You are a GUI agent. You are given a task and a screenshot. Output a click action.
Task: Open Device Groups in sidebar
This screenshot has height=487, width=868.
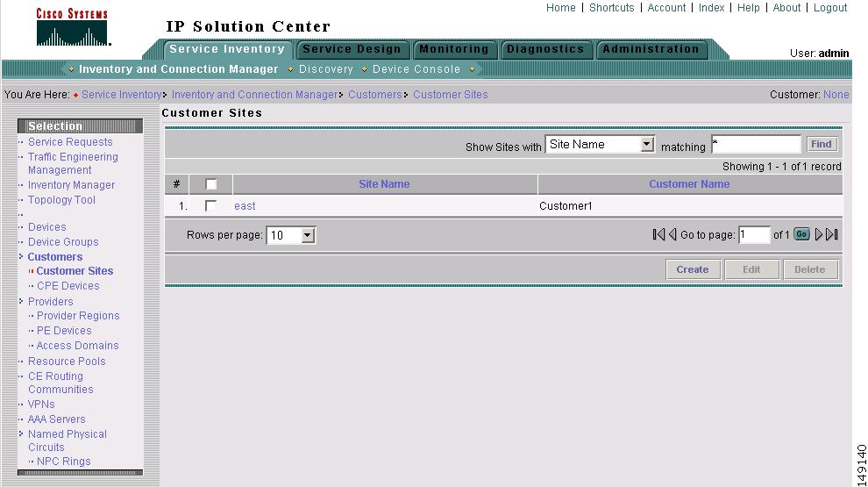tap(63, 242)
